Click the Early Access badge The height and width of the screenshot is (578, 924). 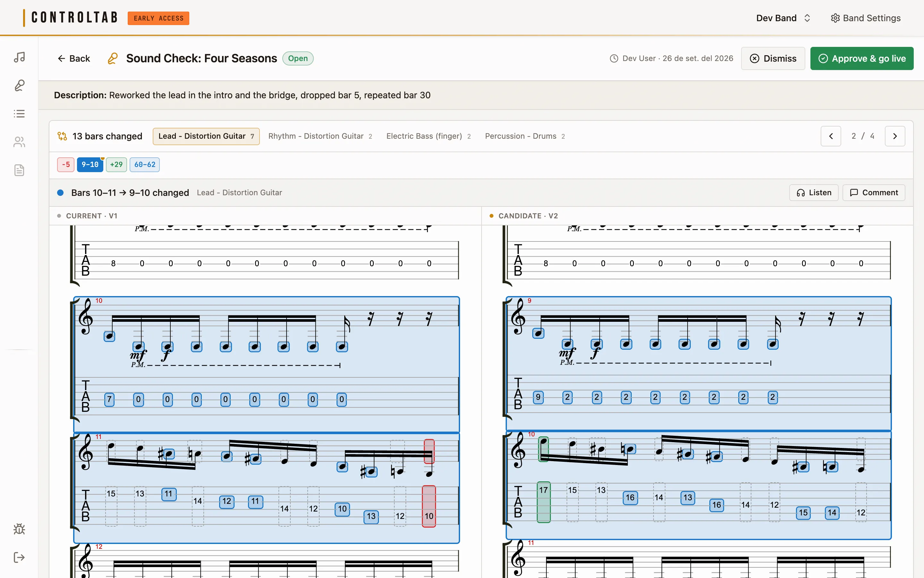tap(158, 18)
